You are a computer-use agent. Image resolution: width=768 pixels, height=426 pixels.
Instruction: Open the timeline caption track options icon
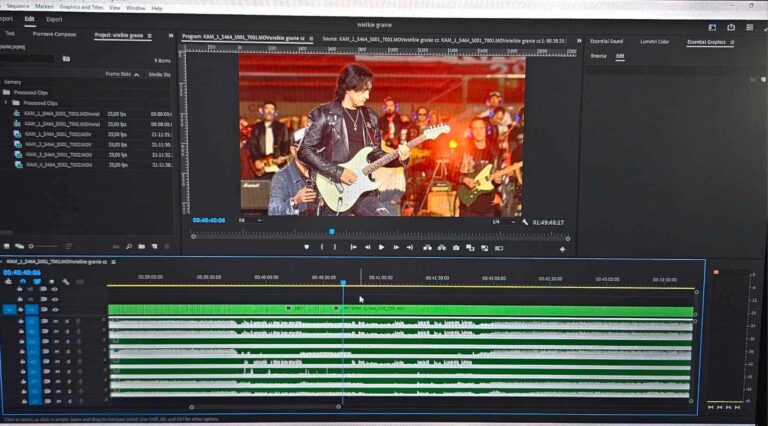point(79,282)
